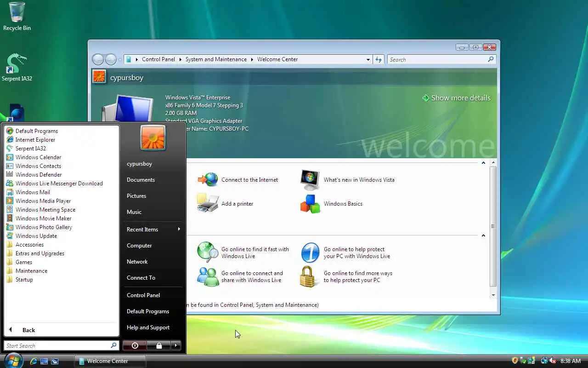Click the Windows Start orb

coord(13,360)
